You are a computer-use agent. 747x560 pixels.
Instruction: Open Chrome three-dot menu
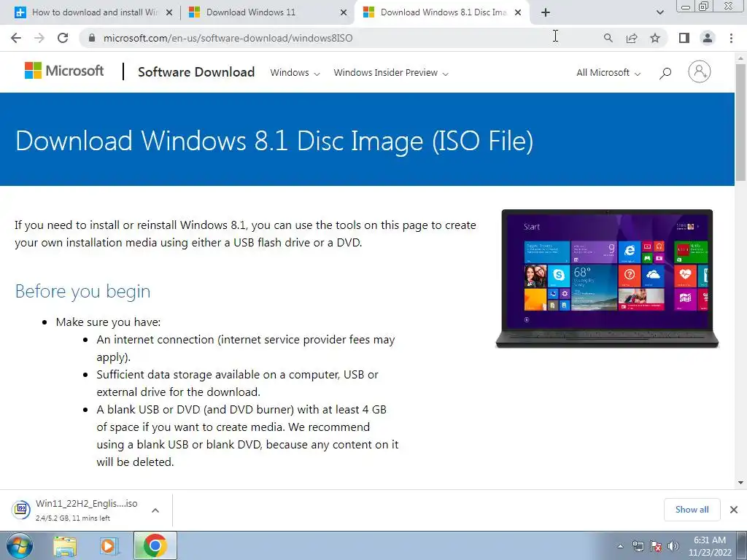point(731,38)
